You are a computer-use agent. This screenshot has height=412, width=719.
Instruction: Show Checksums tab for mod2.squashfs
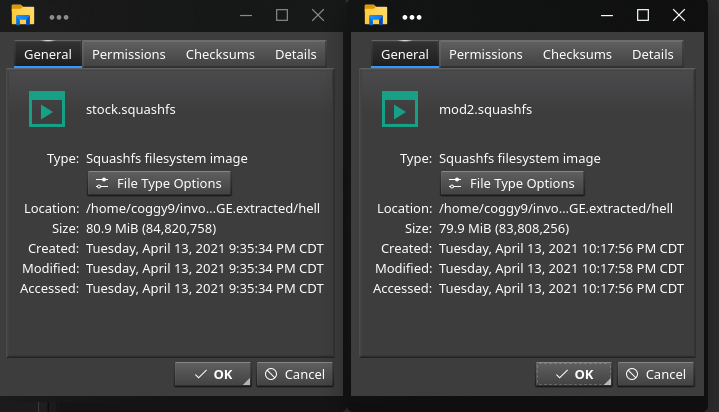577,54
